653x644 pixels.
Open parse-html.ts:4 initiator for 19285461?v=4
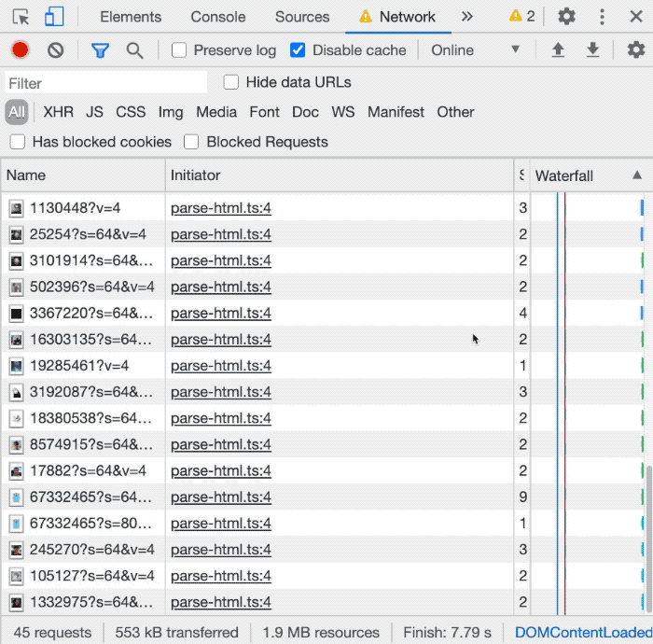click(221, 366)
